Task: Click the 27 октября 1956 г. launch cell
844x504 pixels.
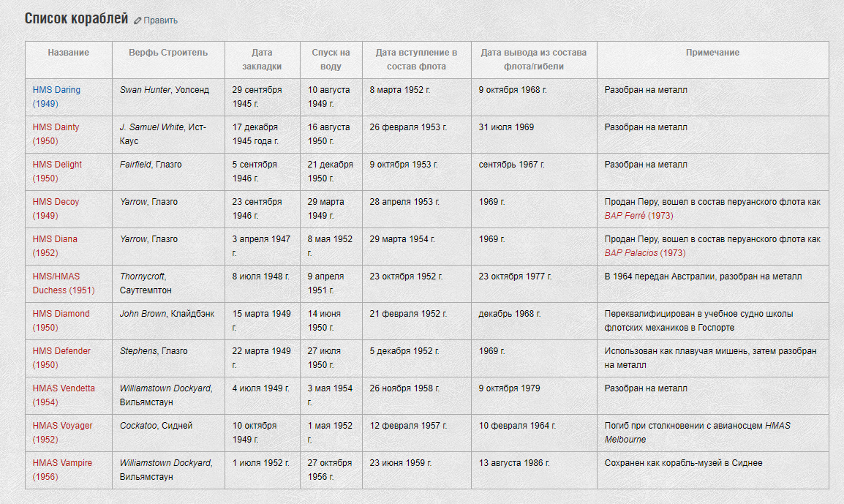Action: point(331,470)
